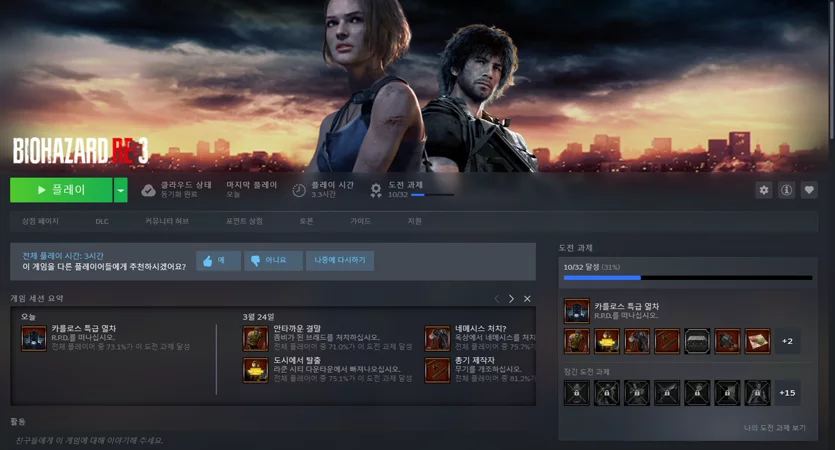Click second unlocked achievement thumbnail in the row
This screenshot has height=450, width=835.
coord(607,341)
